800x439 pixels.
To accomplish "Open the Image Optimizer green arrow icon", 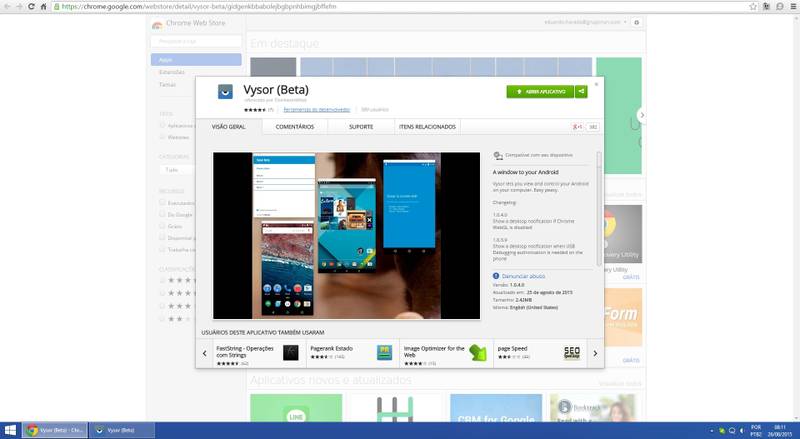I will point(478,353).
